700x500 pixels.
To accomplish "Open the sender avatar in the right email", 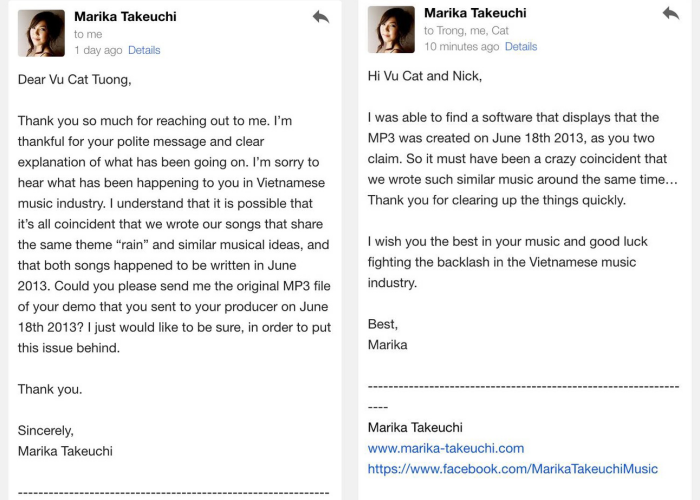I will coord(391,29).
